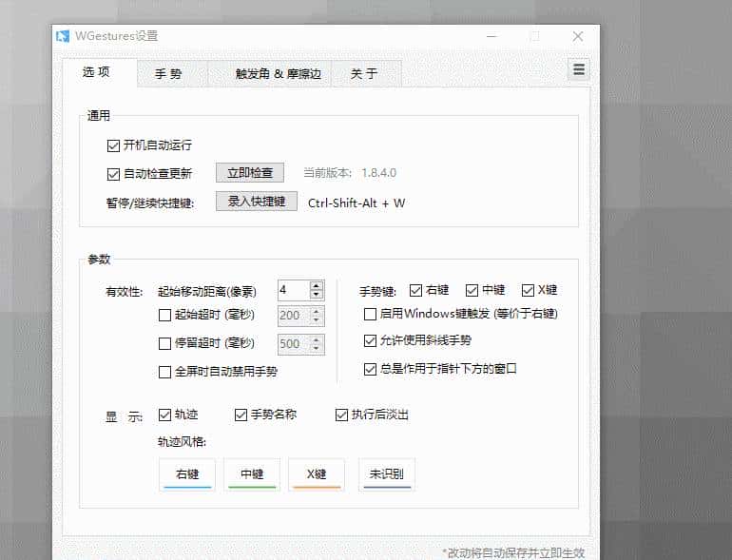Open the 关于 tab
Image resolution: width=732 pixels, height=560 pixels.
click(364, 74)
